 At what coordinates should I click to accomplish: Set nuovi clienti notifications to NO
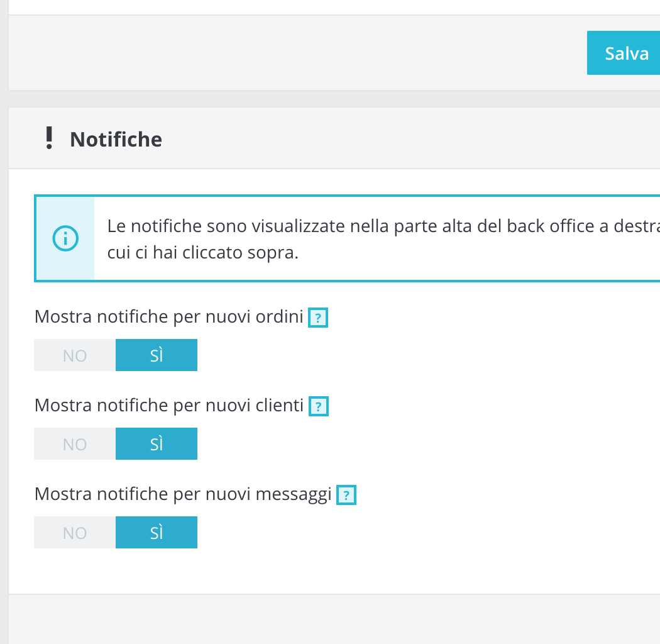point(75,444)
